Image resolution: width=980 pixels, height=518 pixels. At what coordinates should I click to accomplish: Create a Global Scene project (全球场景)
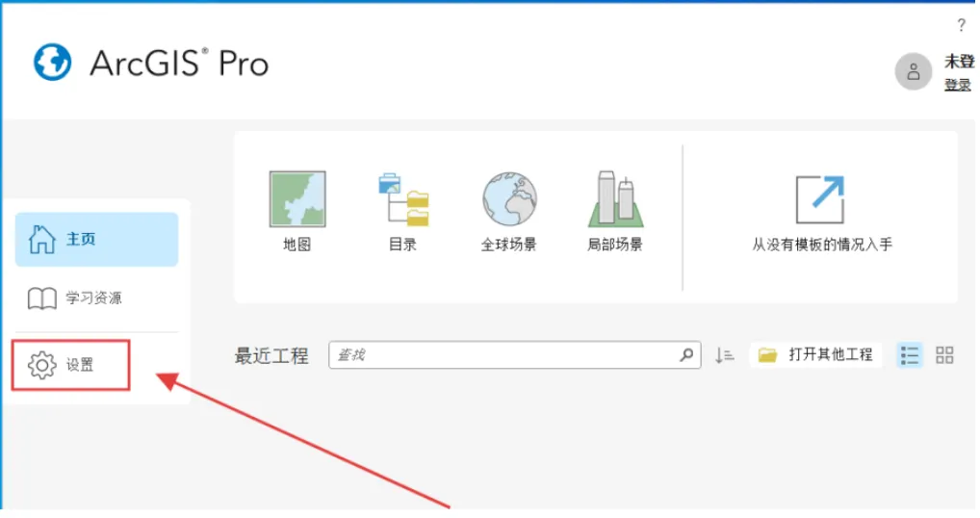click(508, 211)
